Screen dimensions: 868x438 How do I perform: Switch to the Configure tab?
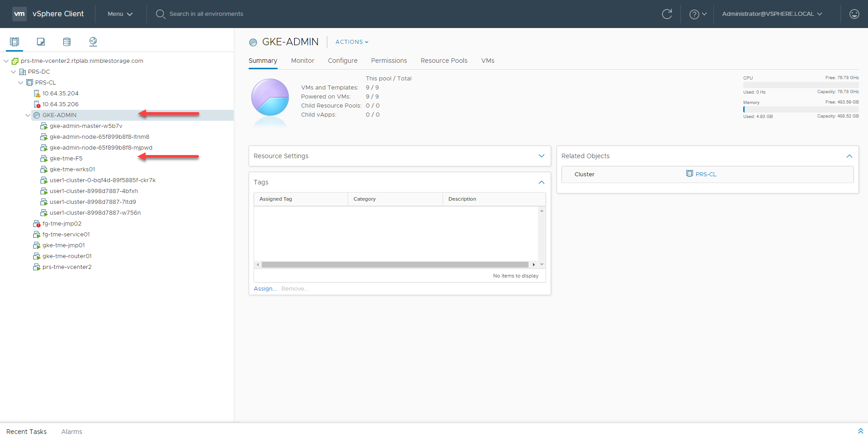tap(342, 61)
